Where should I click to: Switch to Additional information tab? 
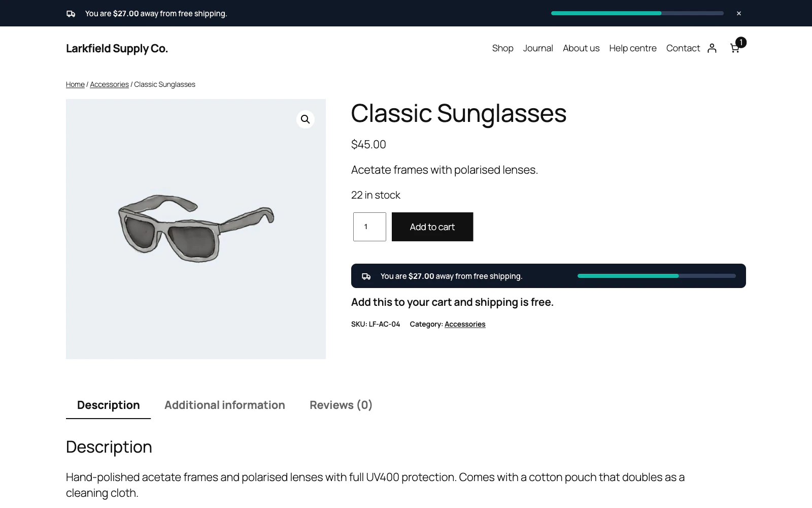tap(225, 405)
